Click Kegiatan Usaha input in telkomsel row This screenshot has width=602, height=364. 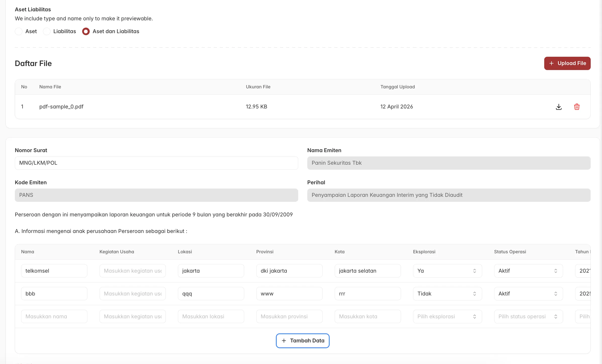pyautogui.click(x=132, y=271)
